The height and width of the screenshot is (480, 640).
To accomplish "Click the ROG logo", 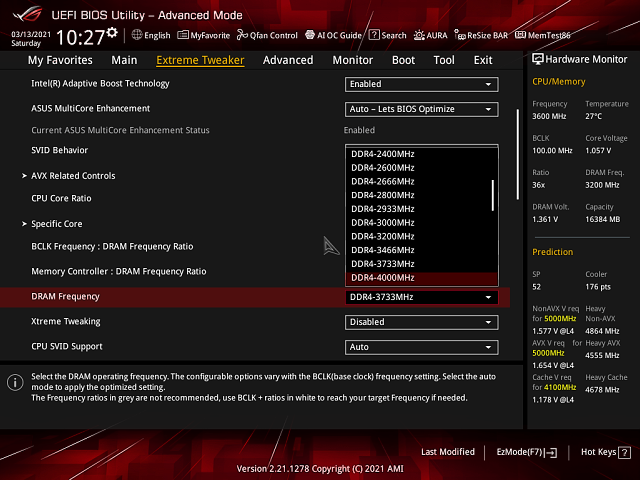I will 27,15.
